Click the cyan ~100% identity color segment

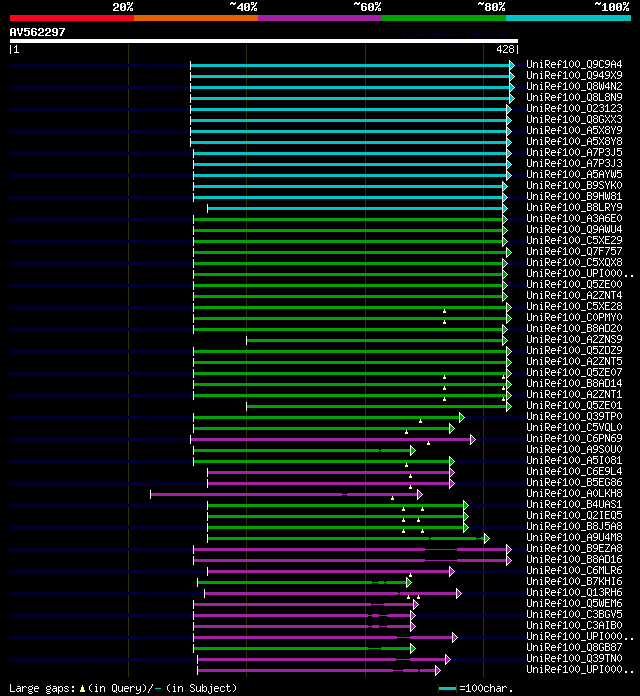coord(568,18)
